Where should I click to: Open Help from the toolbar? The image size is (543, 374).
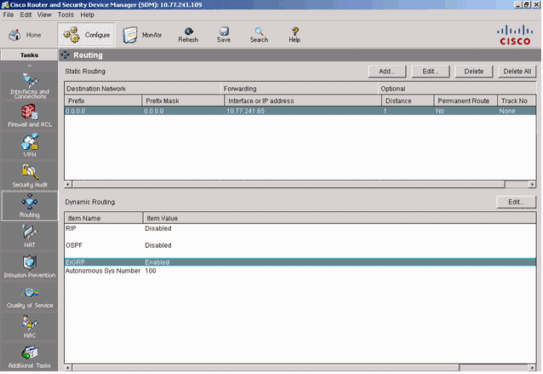(x=294, y=35)
